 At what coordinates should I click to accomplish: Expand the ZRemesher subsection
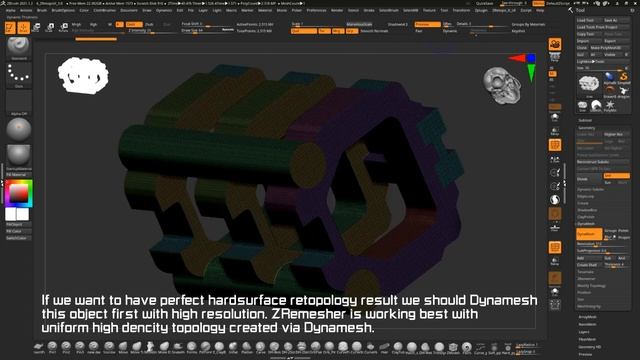(x=586, y=279)
